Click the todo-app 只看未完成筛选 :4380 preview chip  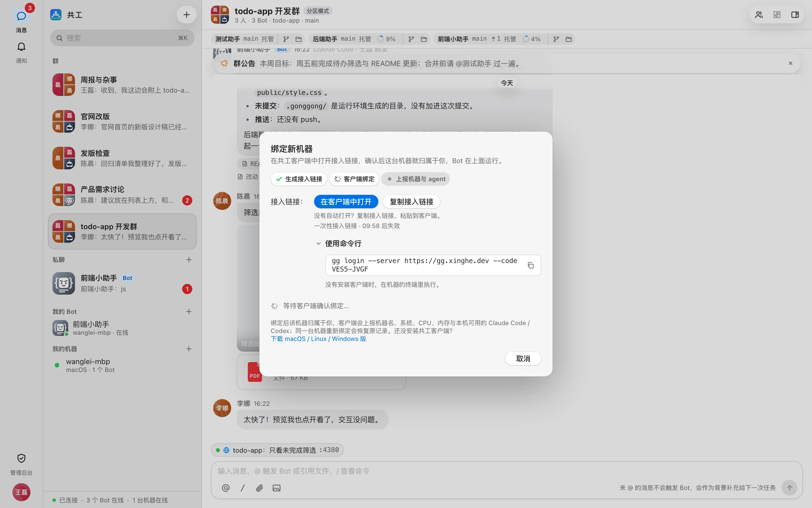277,450
